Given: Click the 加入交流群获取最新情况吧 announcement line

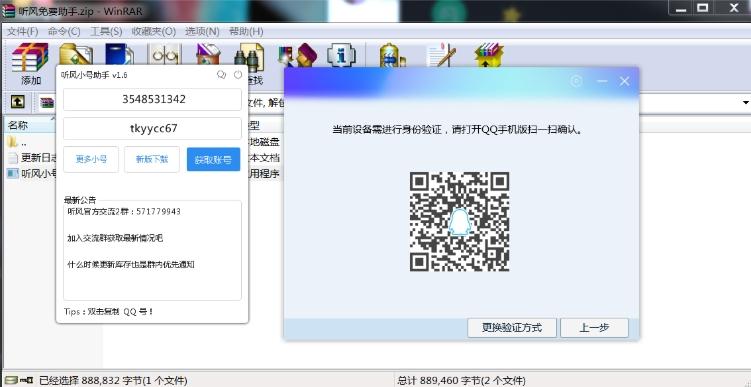Looking at the screenshot, I should (115, 238).
